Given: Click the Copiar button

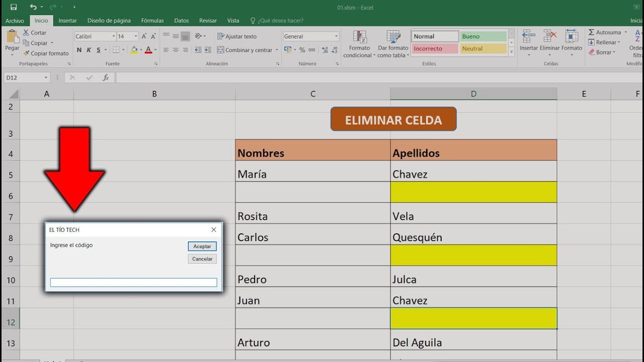Looking at the screenshot, I should 35,43.
